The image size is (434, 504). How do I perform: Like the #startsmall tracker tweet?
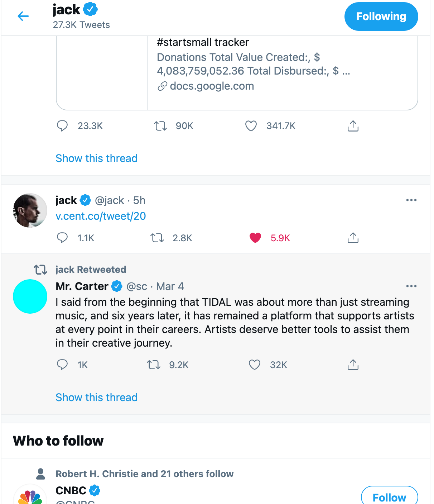tap(251, 126)
